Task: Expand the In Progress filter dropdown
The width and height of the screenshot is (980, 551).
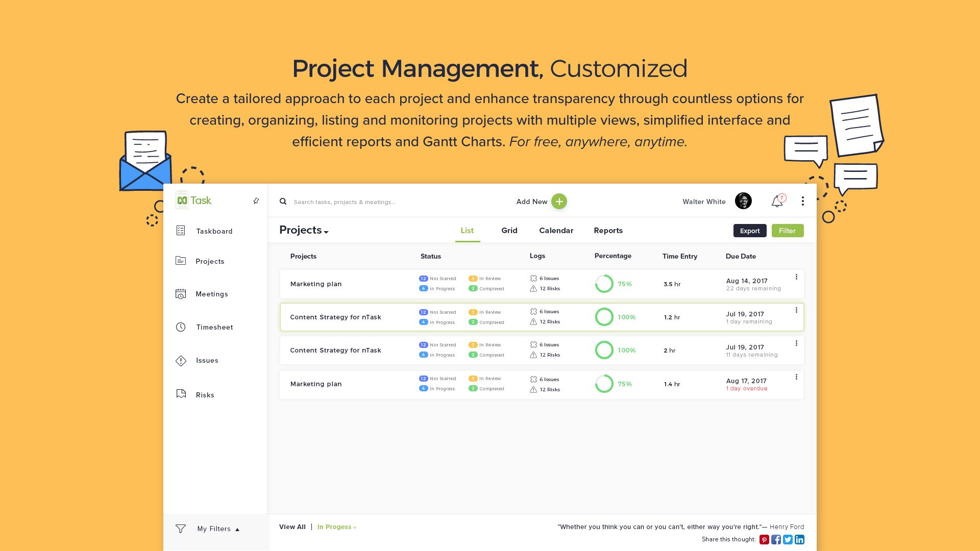Action: 336,527
